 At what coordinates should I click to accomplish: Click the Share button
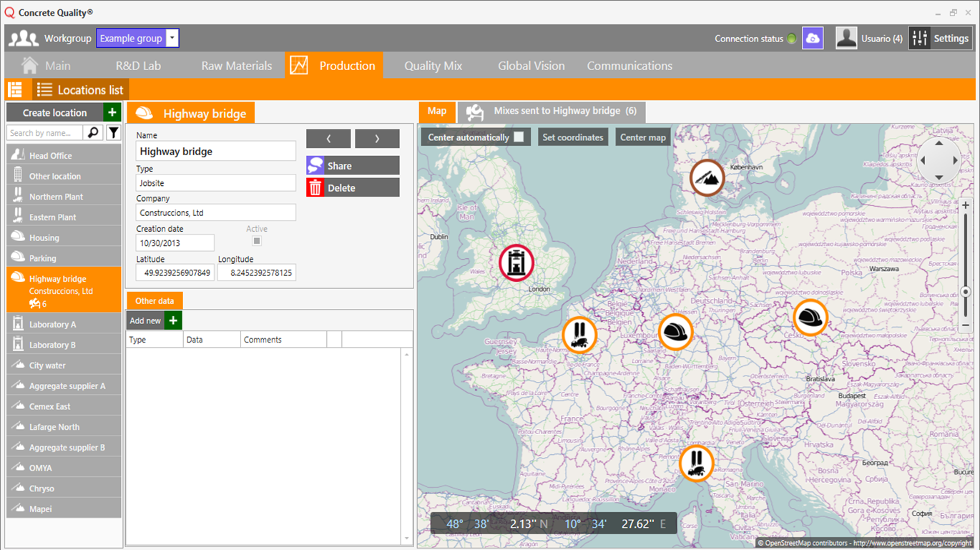(x=353, y=165)
